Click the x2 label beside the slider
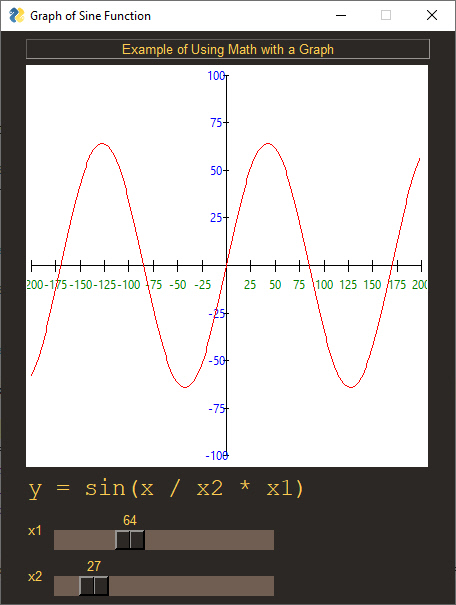 (35, 576)
